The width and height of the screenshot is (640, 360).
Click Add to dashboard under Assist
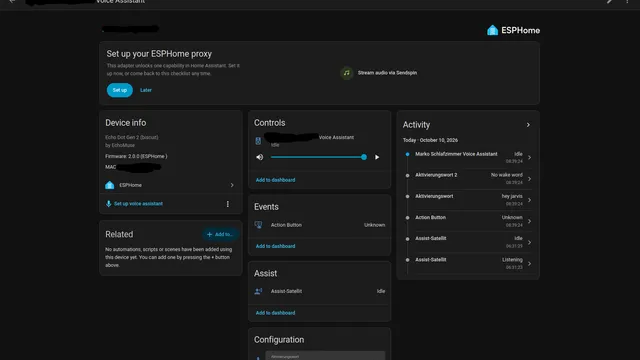276,313
